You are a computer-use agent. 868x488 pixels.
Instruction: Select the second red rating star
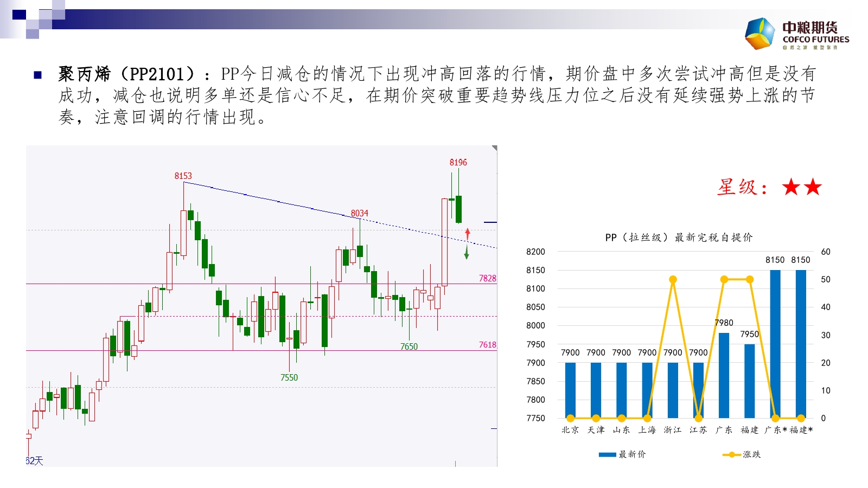tap(813, 188)
